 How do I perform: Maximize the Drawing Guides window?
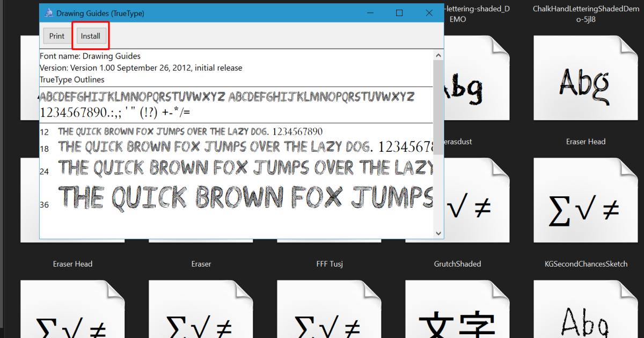[399, 12]
